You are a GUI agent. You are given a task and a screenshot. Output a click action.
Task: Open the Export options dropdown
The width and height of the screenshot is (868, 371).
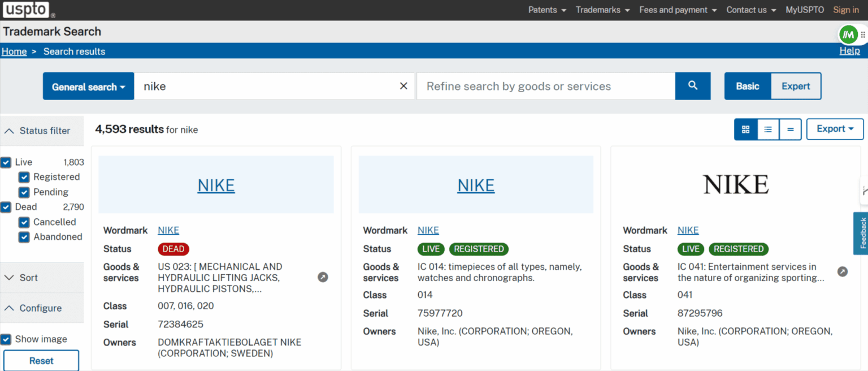pos(835,129)
